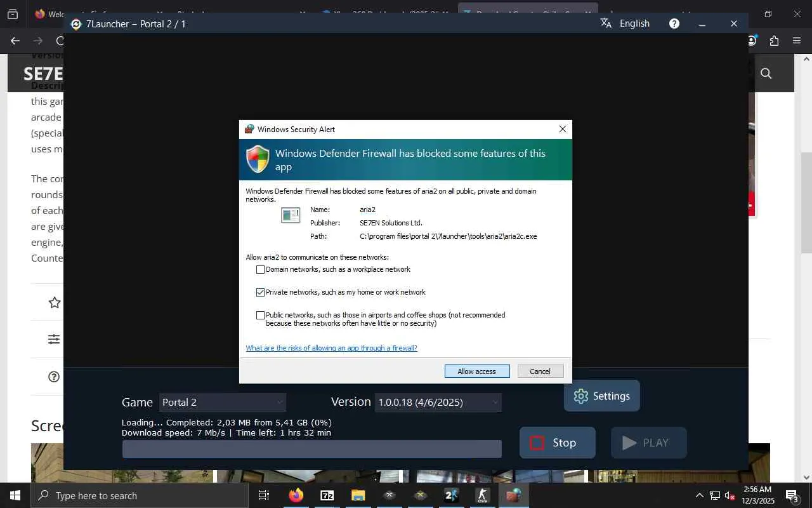Go back in the Firefox browser

pos(15,41)
